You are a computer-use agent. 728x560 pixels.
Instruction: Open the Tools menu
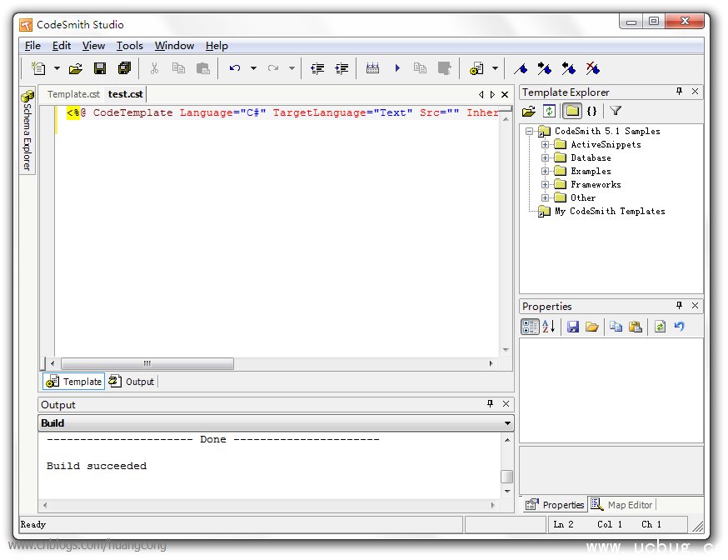pos(129,46)
